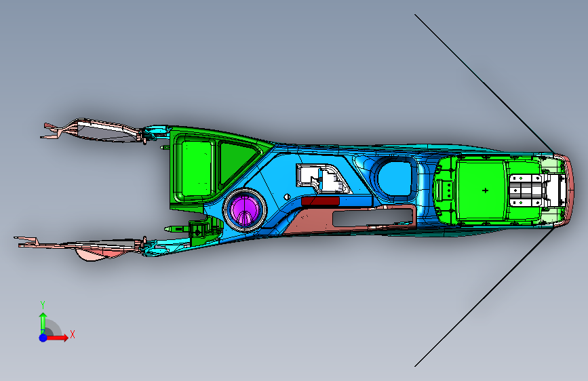Select the lower pink air duct outlet

[81, 247]
